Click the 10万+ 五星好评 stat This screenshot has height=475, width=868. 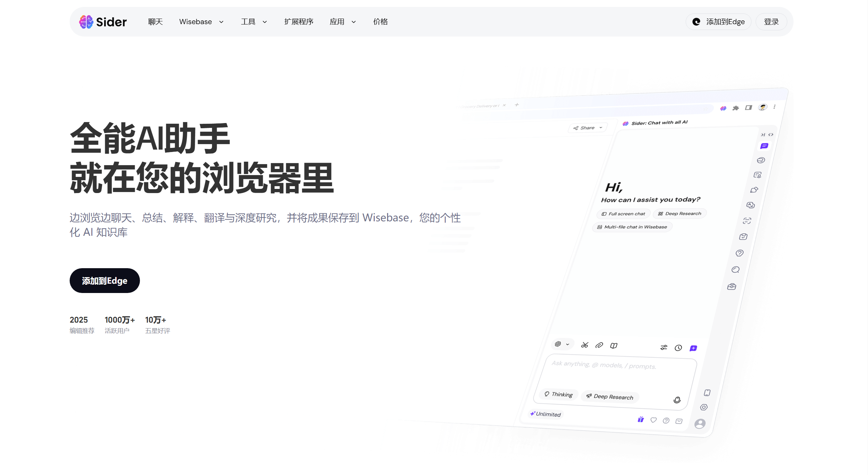pyautogui.click(x=158, y=325)
